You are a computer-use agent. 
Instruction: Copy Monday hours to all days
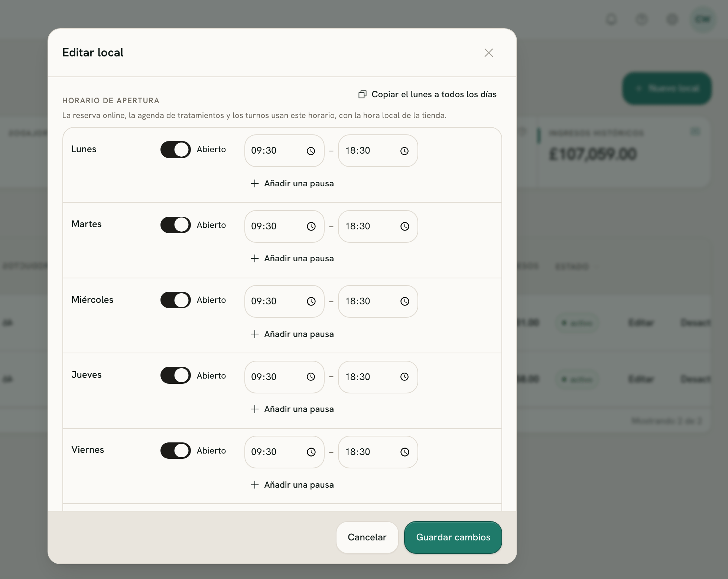(x=427, y=94)
